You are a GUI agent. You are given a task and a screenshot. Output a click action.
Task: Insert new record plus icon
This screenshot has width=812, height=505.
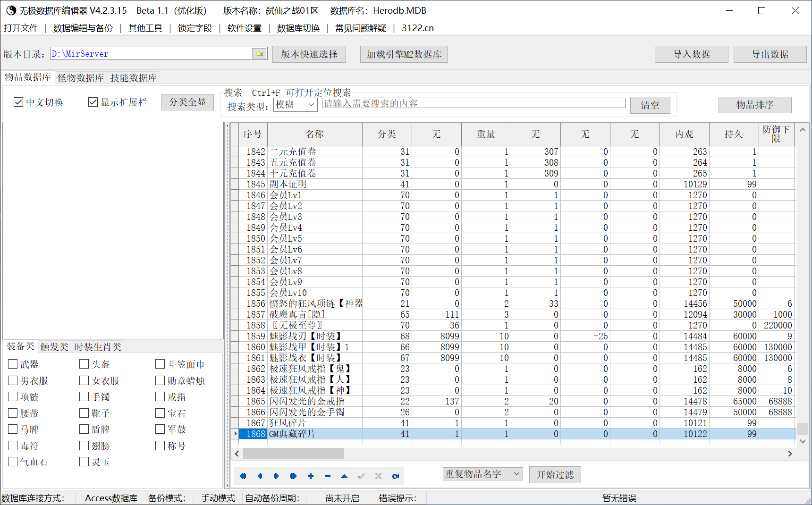tap(311, 476)
